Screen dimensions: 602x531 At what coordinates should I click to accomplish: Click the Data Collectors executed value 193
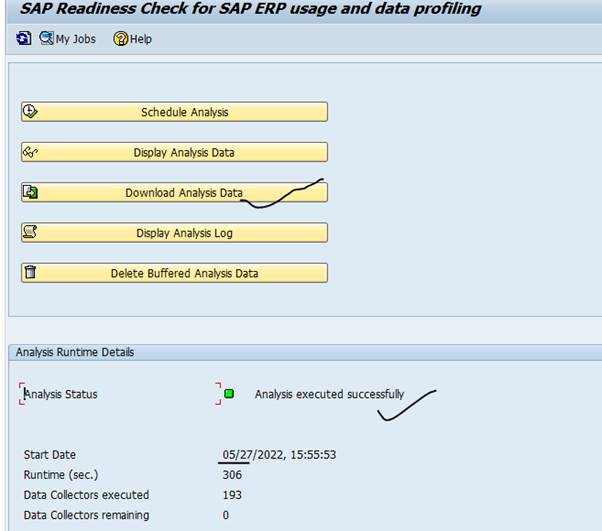point(232,495)
